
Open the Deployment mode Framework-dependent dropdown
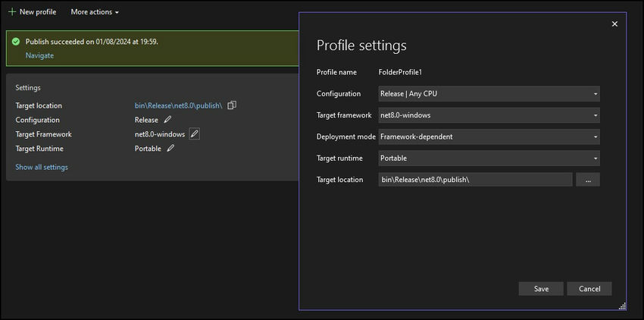pos(489,136)
